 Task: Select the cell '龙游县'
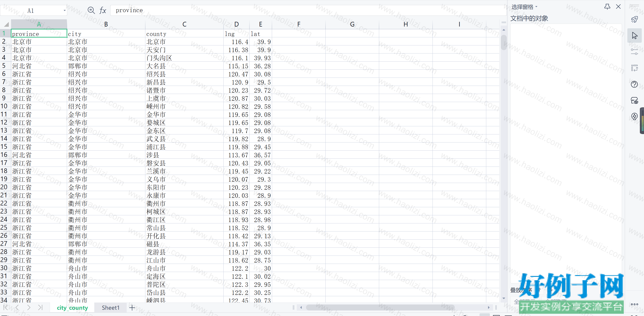tap(185, 252)
